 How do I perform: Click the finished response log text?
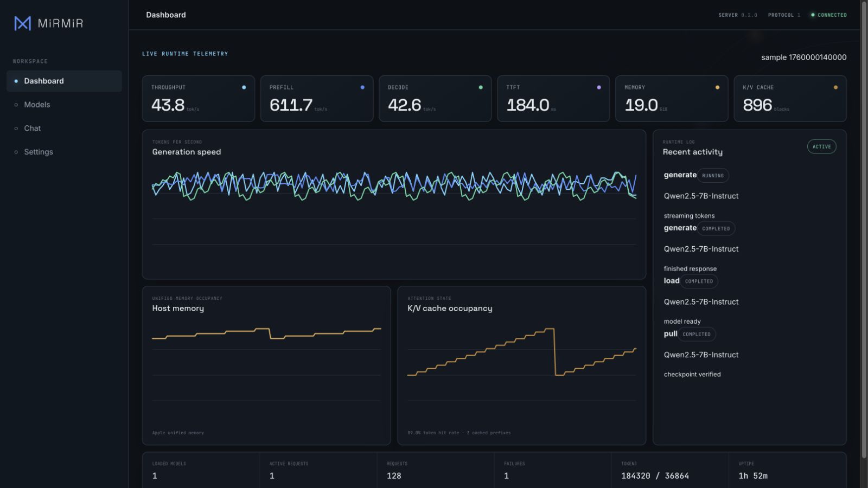690,268
